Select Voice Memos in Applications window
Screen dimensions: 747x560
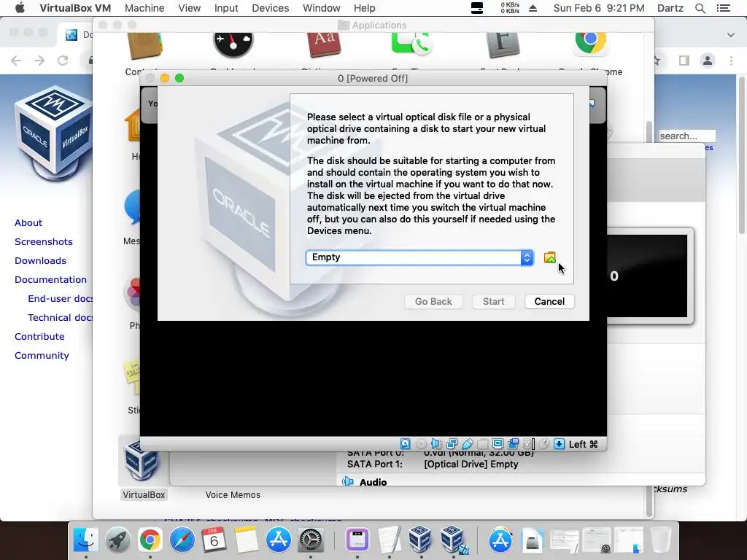233,495
